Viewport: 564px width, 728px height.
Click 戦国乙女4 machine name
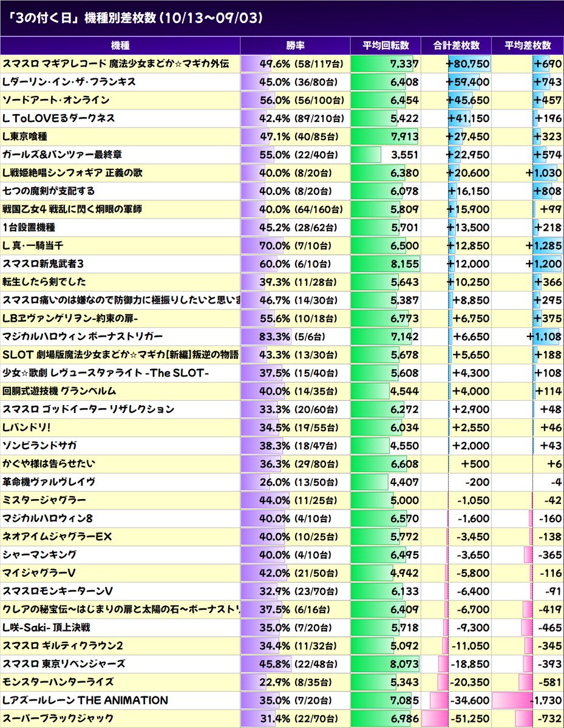[72, 209]
